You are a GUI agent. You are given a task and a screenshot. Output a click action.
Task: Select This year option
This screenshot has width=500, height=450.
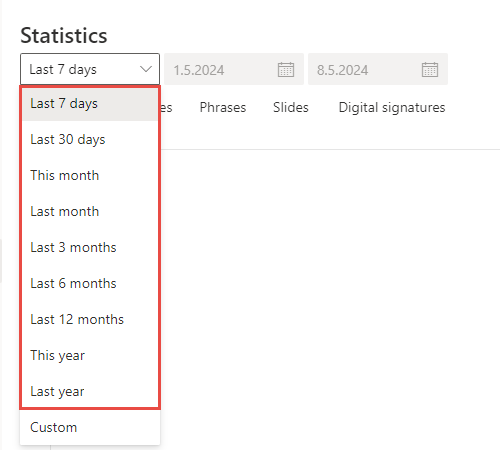click(x=90, y=355)
